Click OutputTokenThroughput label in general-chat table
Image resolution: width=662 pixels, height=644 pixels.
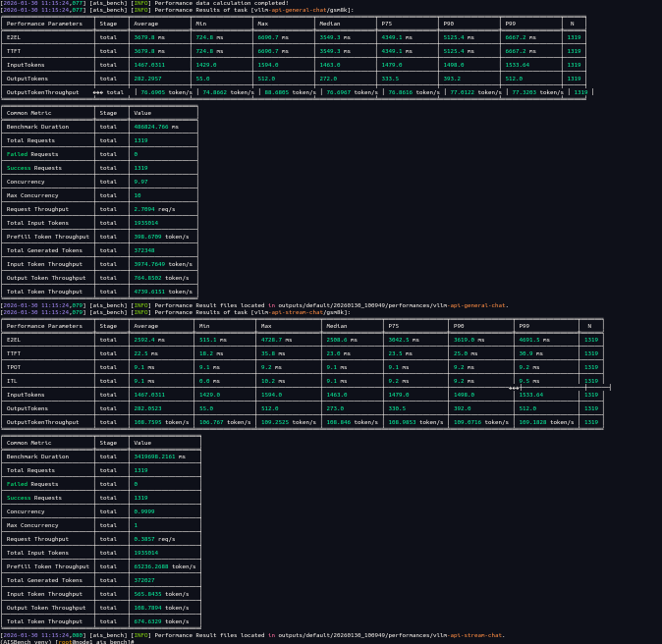[42, 92]
